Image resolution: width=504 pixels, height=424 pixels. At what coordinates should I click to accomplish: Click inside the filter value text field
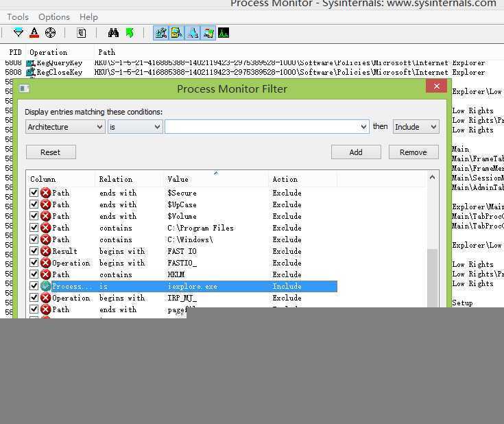click(262, 127)
